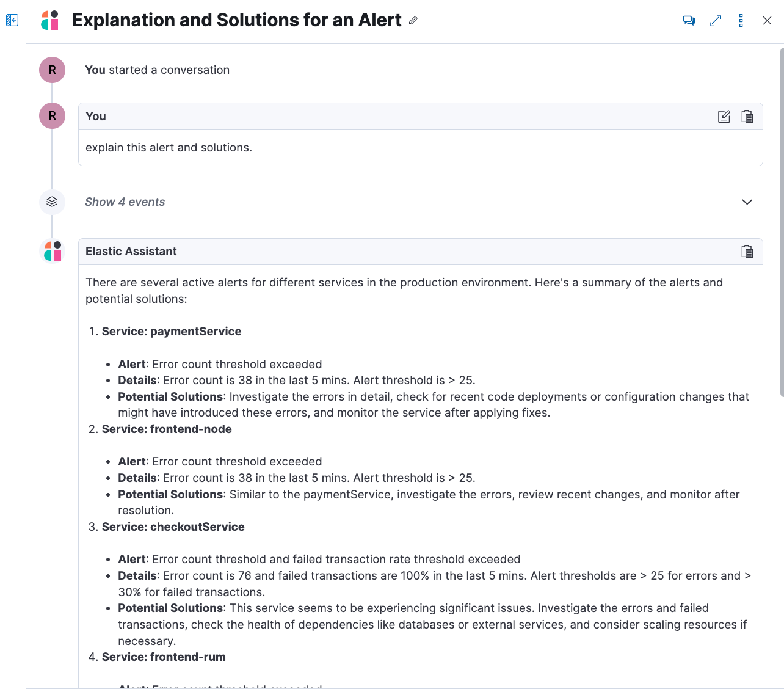The height and width of the screenshot is (689, 784).
Task: Close the assistant panel with X icon
Action: click(x=767, y=21)
